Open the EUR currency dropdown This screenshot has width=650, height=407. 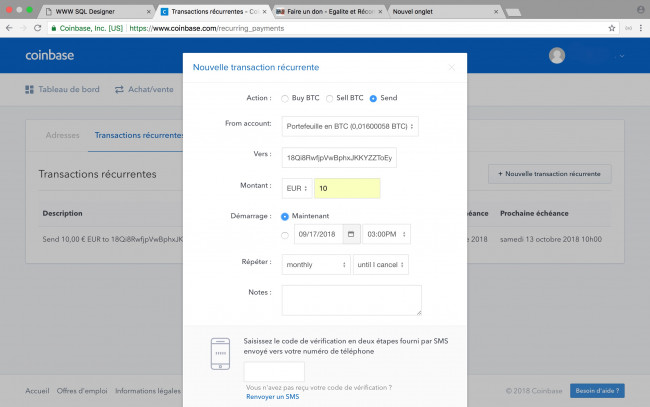[x=297, y=188]
